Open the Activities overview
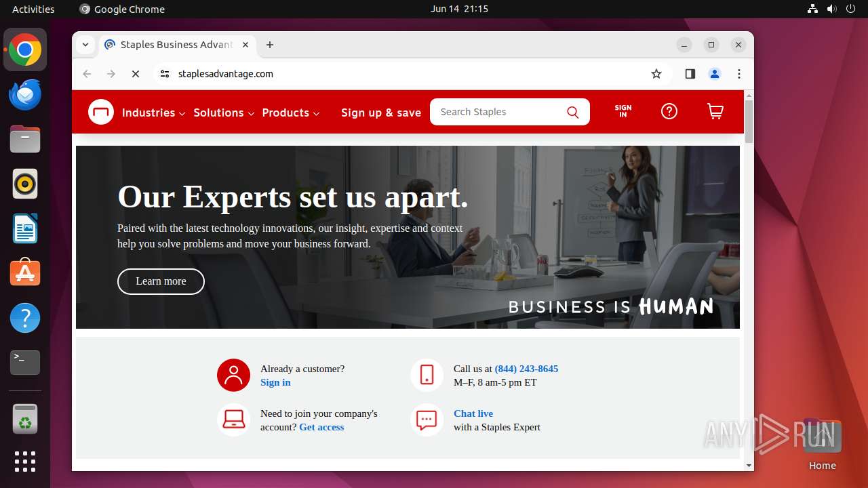 point(33,9)
